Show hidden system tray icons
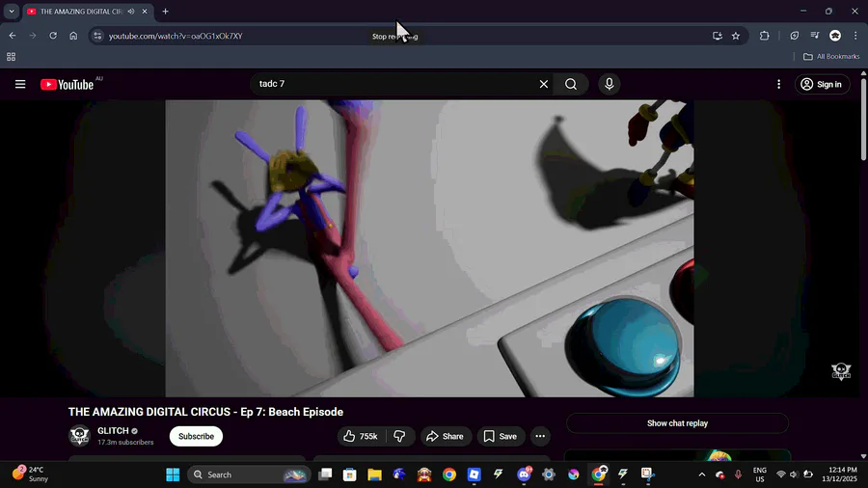 [702, 474]
